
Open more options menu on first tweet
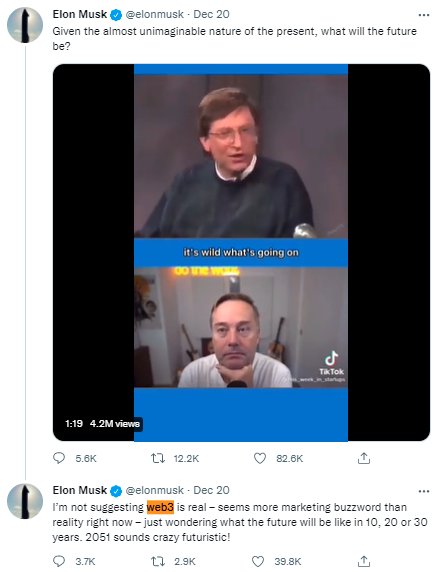424,15
